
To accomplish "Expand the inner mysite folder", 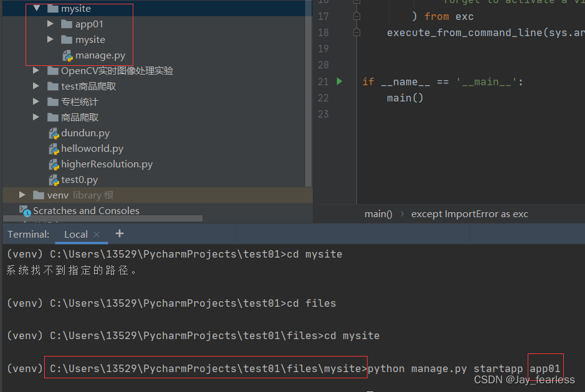I will [50, 39].
